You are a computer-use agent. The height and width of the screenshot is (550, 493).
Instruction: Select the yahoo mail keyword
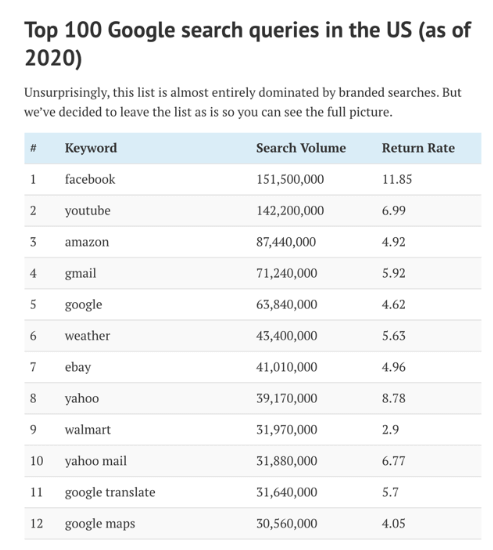click(x=95, y=461)
